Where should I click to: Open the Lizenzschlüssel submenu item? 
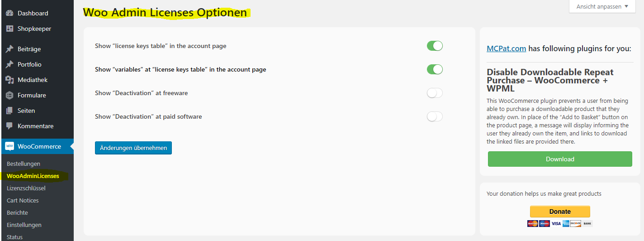point(26,188)
